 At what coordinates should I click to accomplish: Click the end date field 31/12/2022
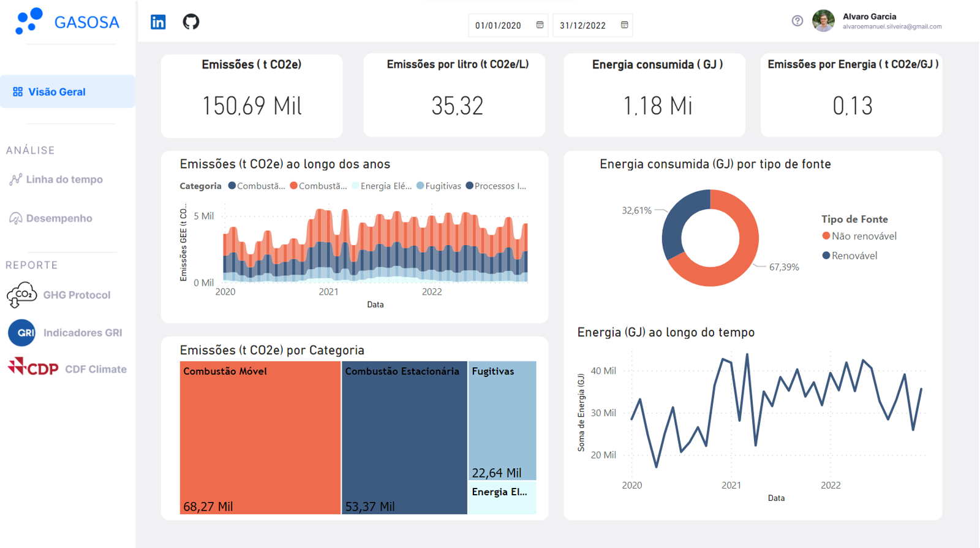pos(593,25)
